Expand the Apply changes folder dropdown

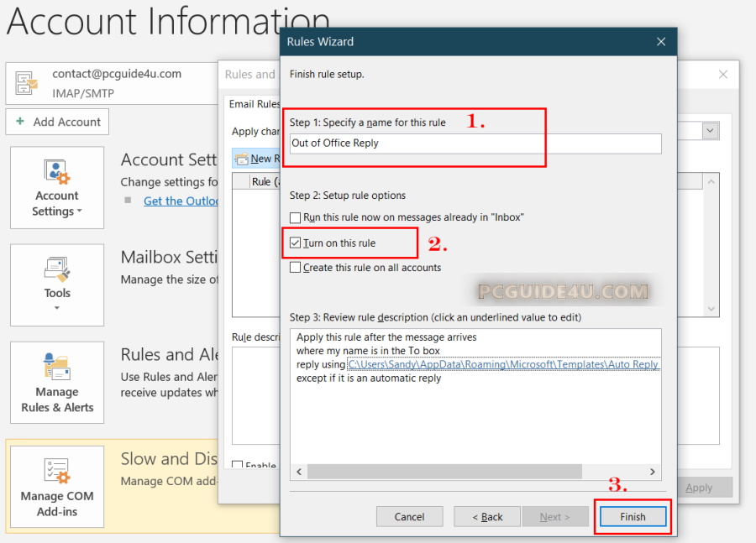(x=711, y=131)
